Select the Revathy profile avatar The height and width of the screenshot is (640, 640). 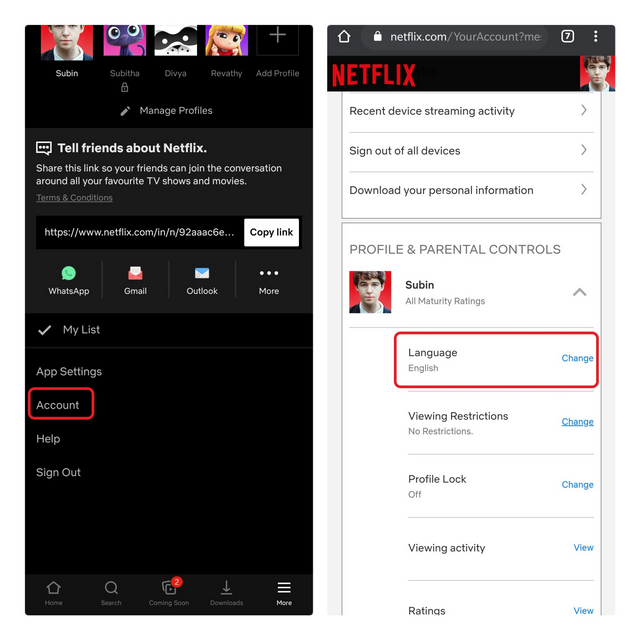pos(227,40)
